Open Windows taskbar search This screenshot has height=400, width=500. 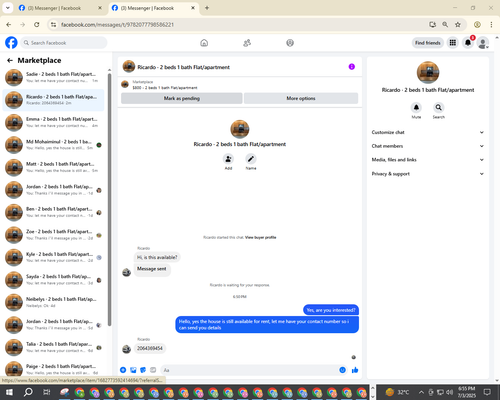(x=28, y=392)
